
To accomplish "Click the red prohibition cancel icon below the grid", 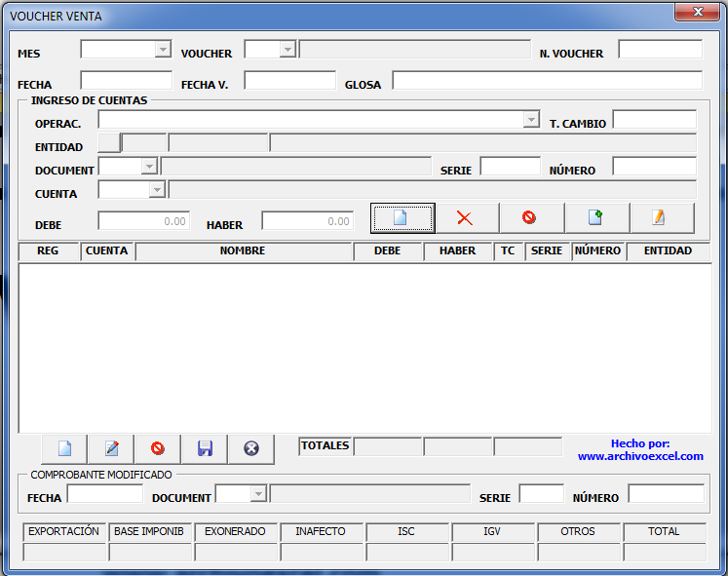I will pyautogui.click(x=158, y=449).
